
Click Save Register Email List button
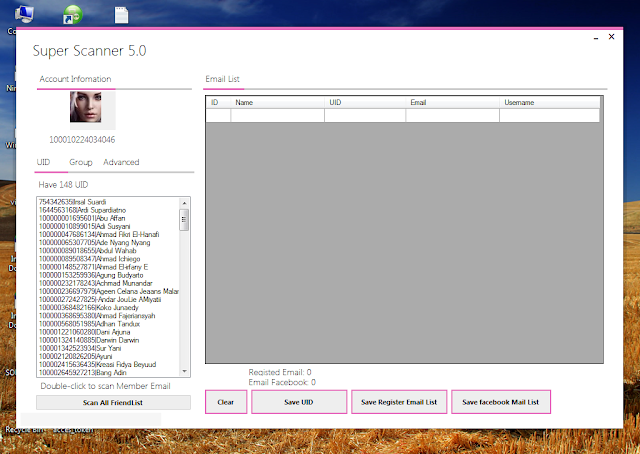[x=399, y=402]
